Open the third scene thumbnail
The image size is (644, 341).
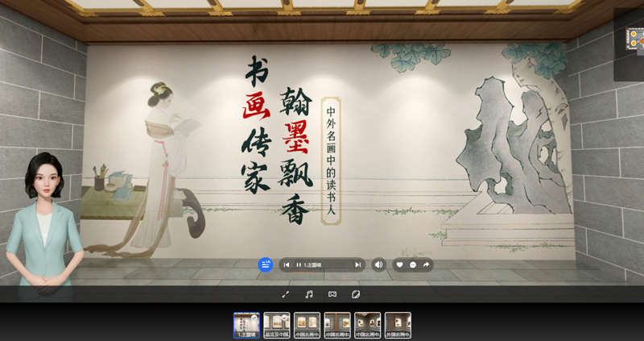click(x=308, y=325)
